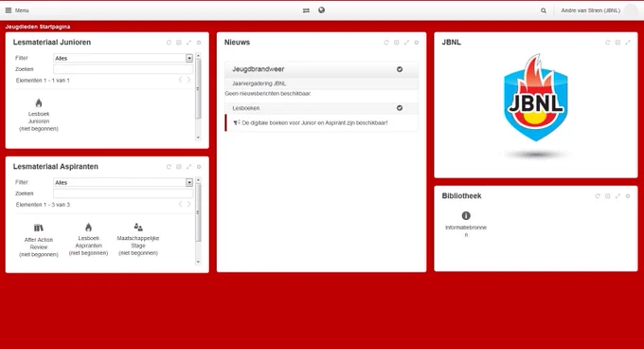Screen dimensions: 644x349
Task: Collapse the Nieuws widget box icon
Action: pyautogui.click(x=396, y=43)
